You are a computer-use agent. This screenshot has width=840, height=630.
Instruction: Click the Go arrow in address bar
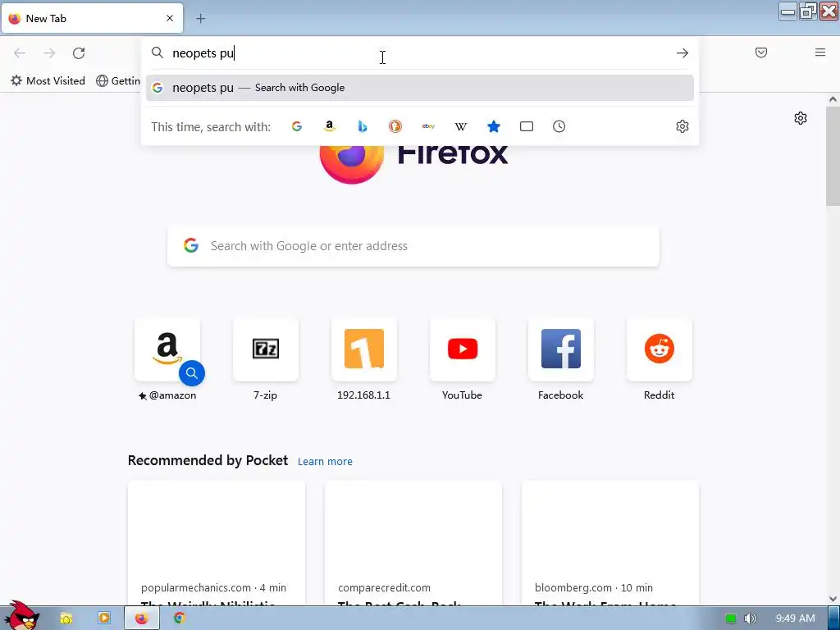[682, 53]
